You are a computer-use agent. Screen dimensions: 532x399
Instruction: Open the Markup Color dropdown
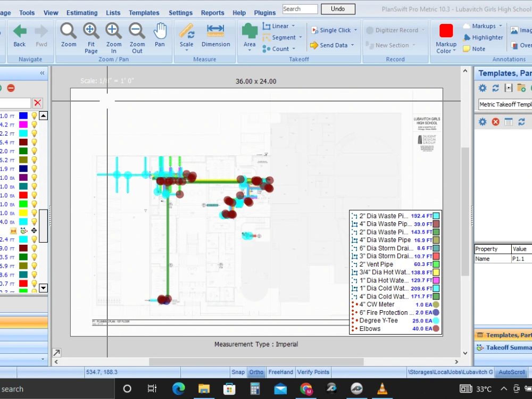point(454,51)
